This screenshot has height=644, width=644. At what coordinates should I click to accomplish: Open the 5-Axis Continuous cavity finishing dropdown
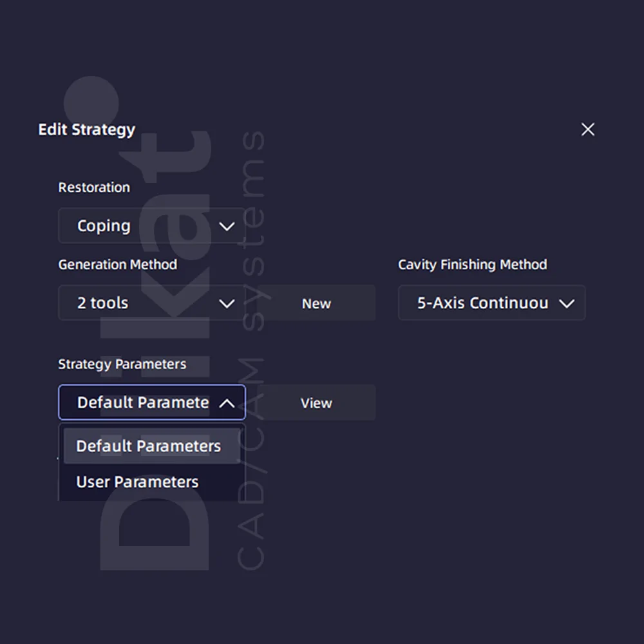pos(491,303)
